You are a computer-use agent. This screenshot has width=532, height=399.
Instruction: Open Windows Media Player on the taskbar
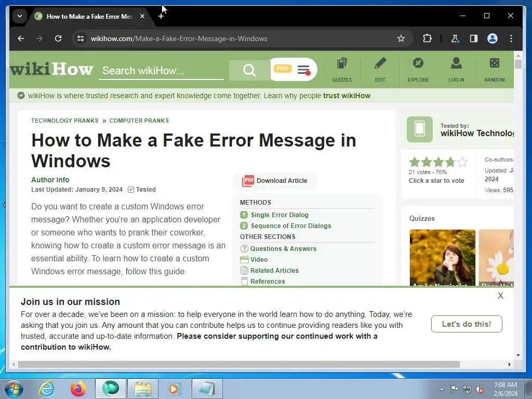(175, 389)
